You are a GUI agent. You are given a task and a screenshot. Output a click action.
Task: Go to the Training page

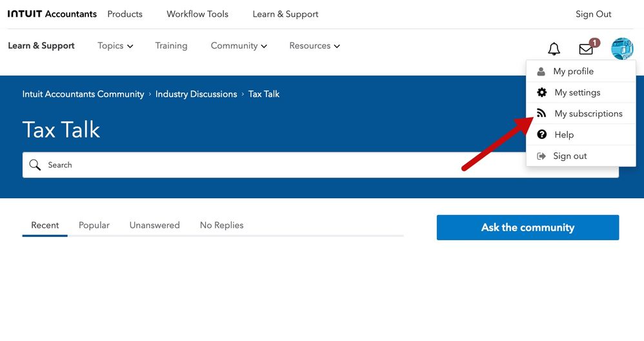tap(171, 46)
